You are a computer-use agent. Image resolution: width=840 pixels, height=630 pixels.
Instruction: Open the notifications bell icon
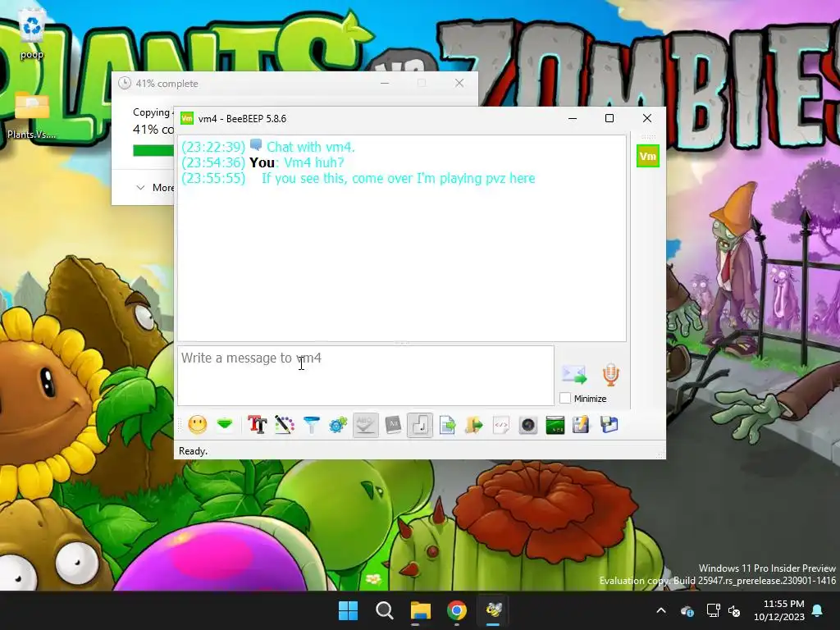pyautogui.click(x=818, y=610)
